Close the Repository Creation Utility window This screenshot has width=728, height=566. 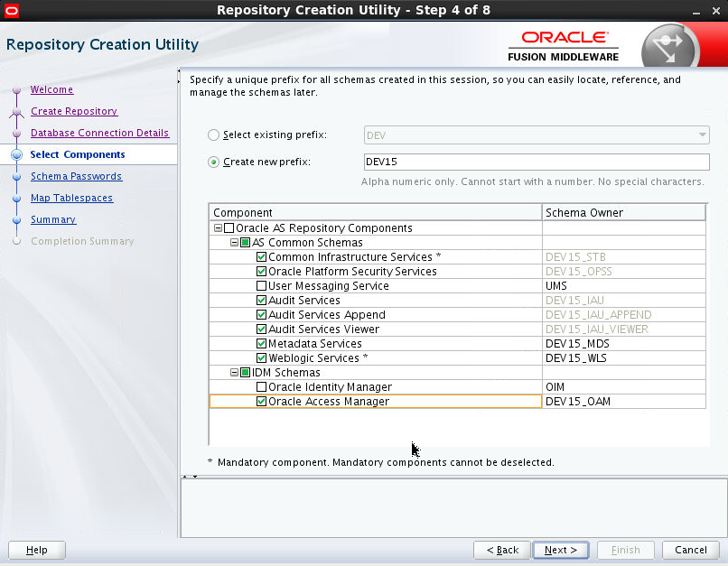[x=716, y=11]
